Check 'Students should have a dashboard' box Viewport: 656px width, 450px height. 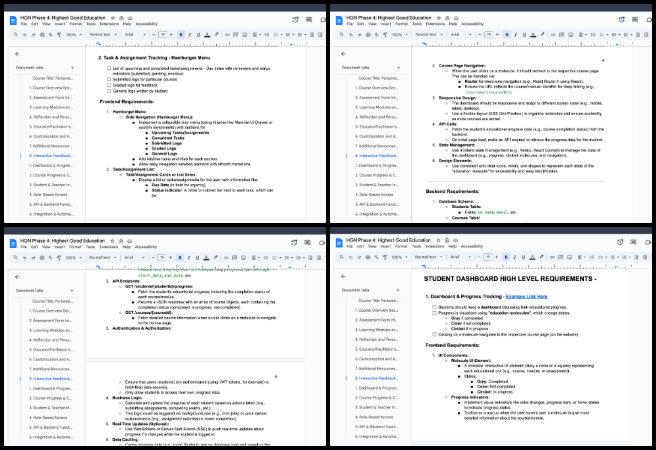click(434, 307)
